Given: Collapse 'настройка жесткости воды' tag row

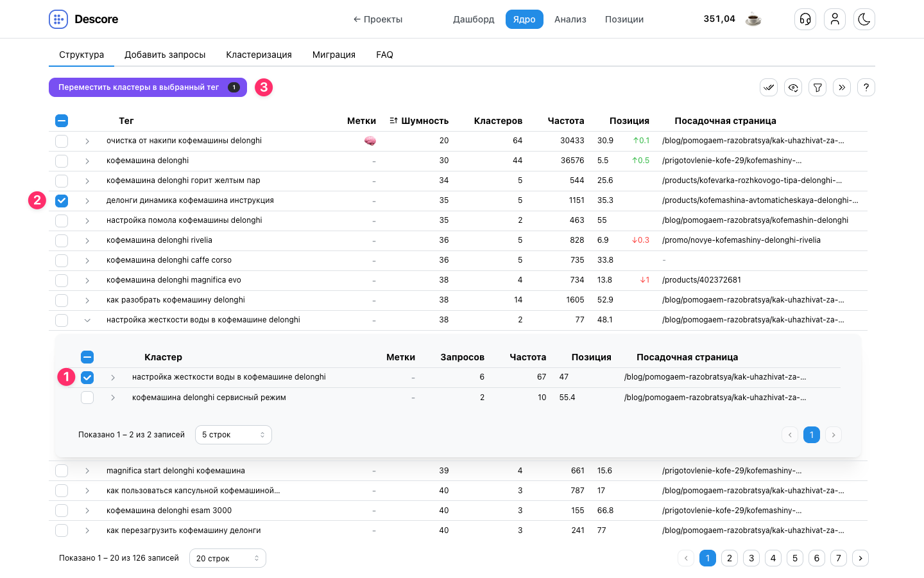Looking at the screenshot, I should 87,320.
